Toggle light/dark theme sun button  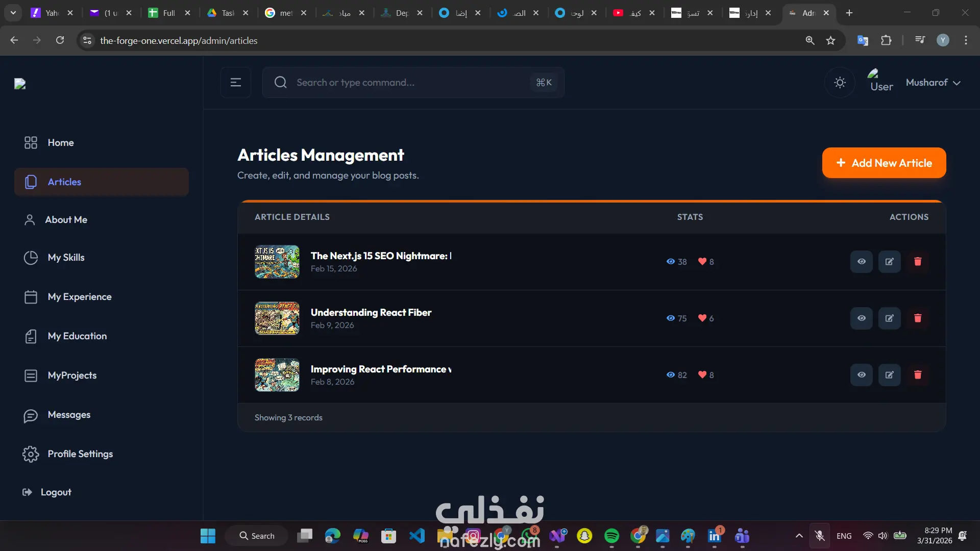coord(840,83)
